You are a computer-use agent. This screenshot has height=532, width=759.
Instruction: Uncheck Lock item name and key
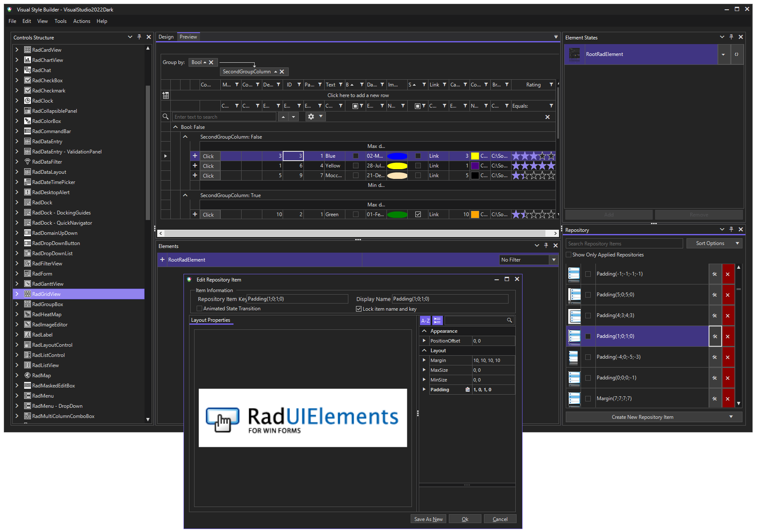[x=359, y=309]
